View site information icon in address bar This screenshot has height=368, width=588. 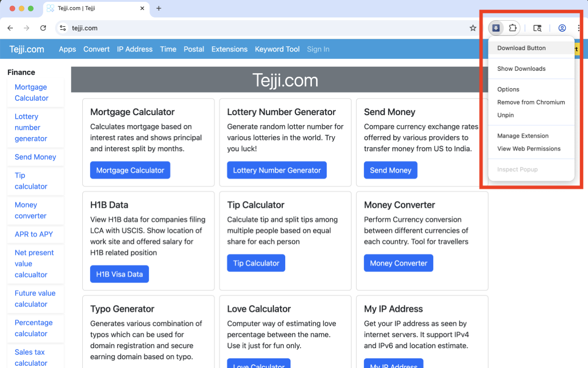coord(63,28)
